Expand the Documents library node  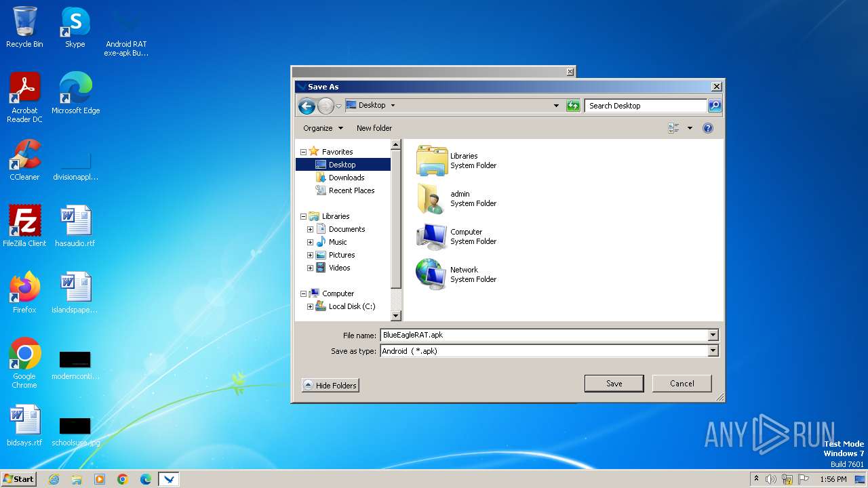[x=310, y=229]
